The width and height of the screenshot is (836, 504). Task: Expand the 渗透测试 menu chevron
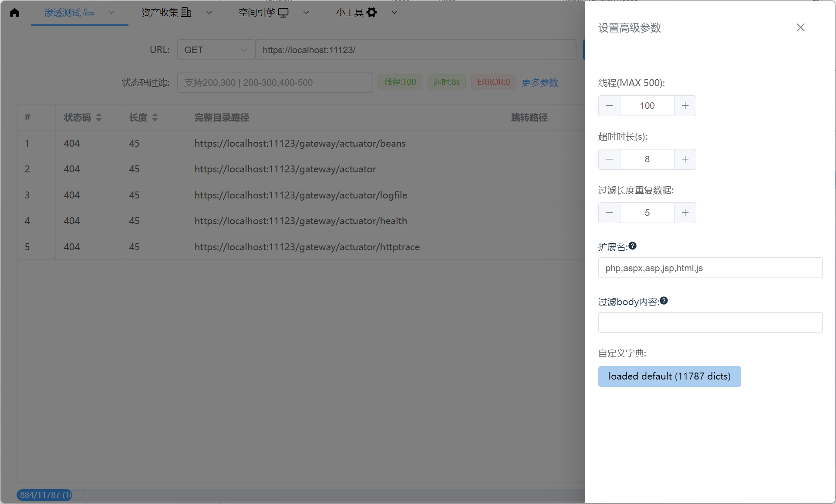click(111, 13)
